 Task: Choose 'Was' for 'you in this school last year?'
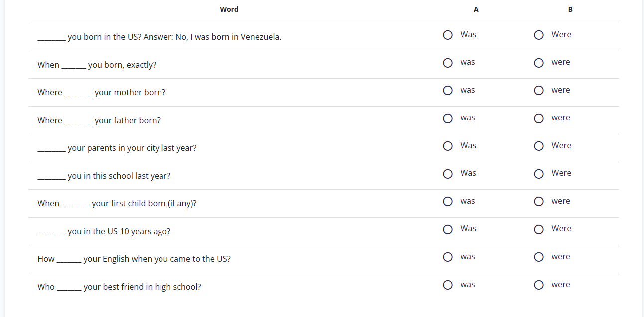[448, 174]
